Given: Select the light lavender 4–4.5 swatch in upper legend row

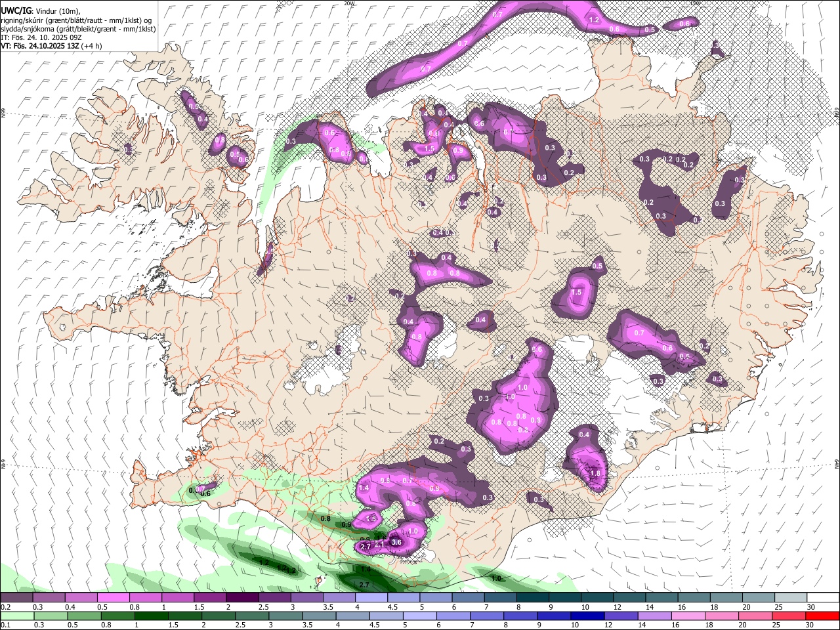Looking at the screenshot, I should 371,598.
